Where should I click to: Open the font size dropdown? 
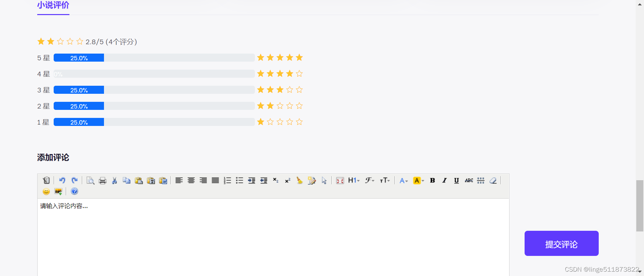[385, 181]
